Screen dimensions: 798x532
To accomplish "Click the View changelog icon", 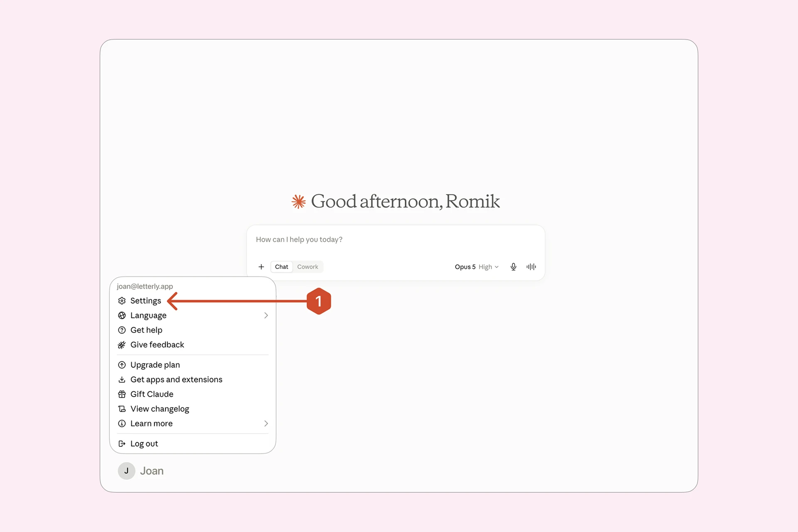I will click(122, 409).
